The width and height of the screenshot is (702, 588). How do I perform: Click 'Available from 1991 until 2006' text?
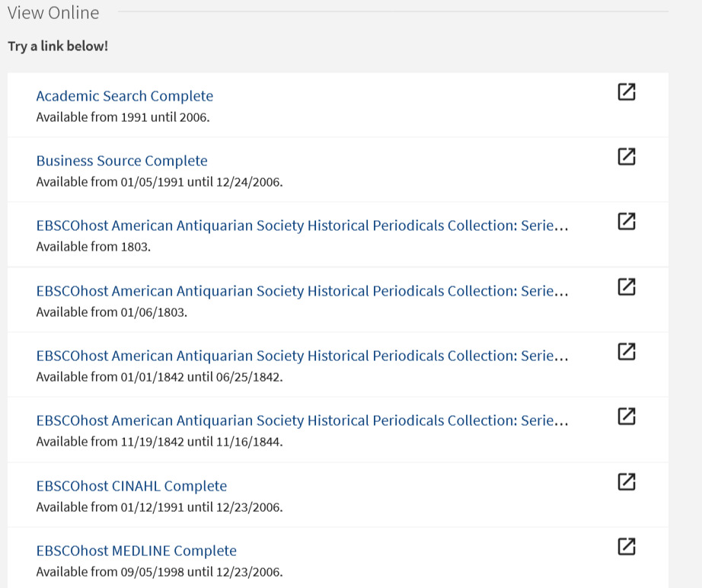(x=123, y=117)
